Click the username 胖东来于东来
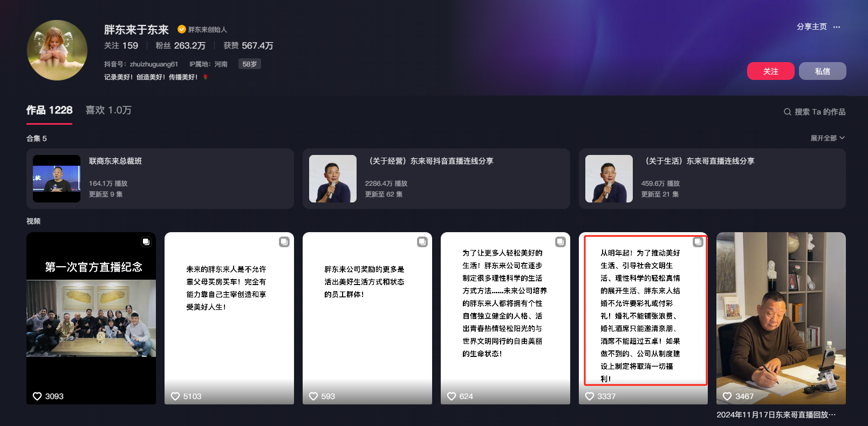The height and width of the screenshot is (426, 868). pyautogui.click(x=136, y=30)
